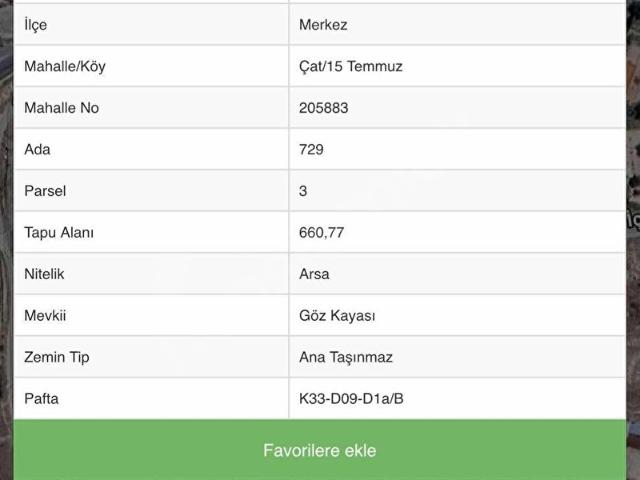Click the Mahalle/Köy label
Screen dimensions: 640x480
tap(65, 67)
